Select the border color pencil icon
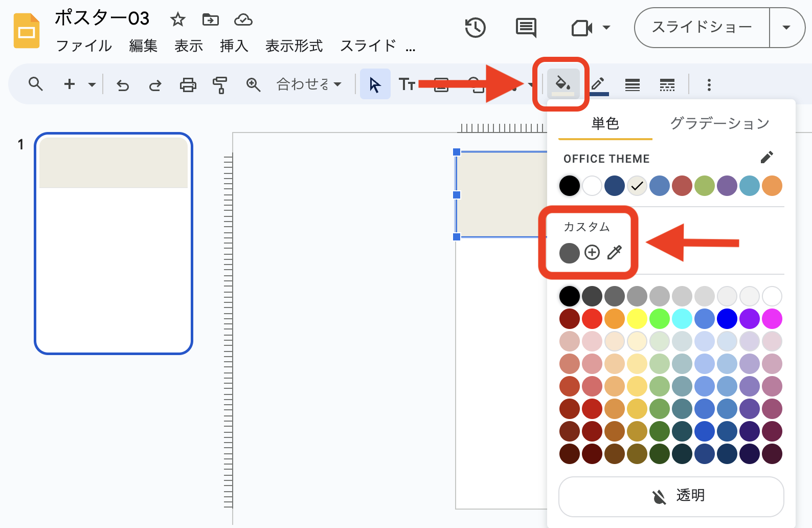Screen dimensions: 812x528 (598, 84)
